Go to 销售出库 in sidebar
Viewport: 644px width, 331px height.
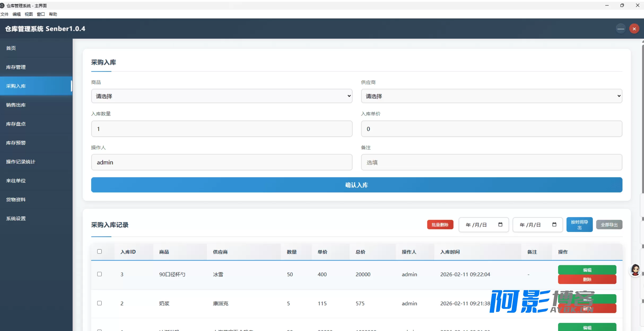tap(16, 105)
